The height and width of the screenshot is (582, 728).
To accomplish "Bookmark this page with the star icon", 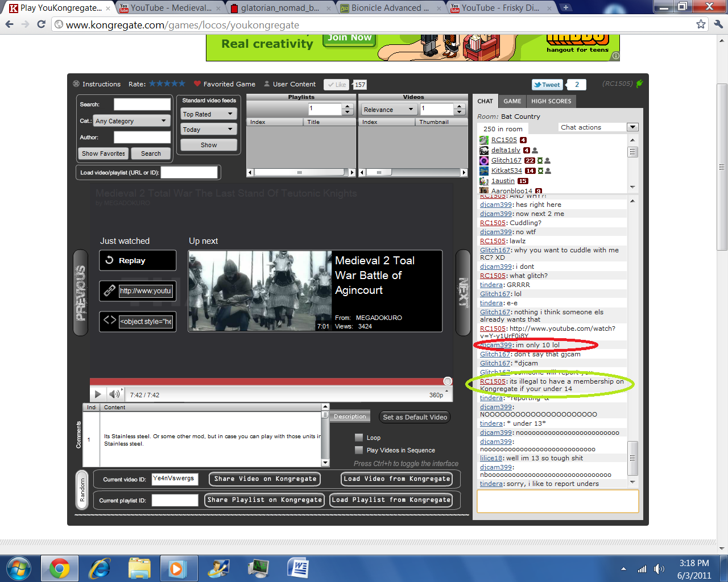I will point(701,24).
